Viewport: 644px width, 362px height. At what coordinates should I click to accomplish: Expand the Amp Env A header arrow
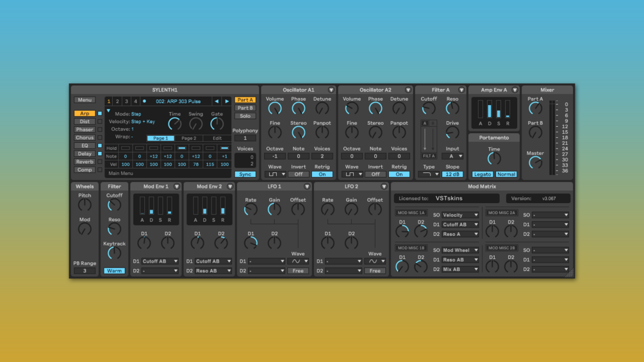tap(515, 90)
